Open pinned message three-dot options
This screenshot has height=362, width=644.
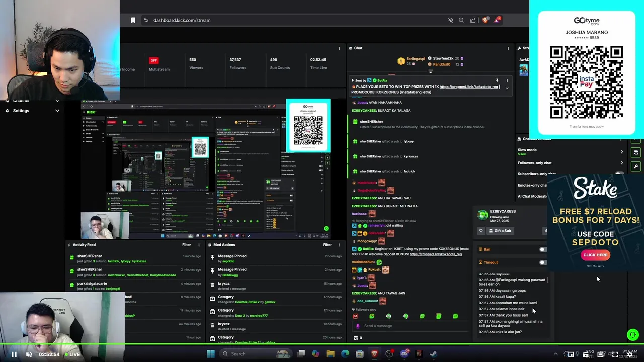507,80
